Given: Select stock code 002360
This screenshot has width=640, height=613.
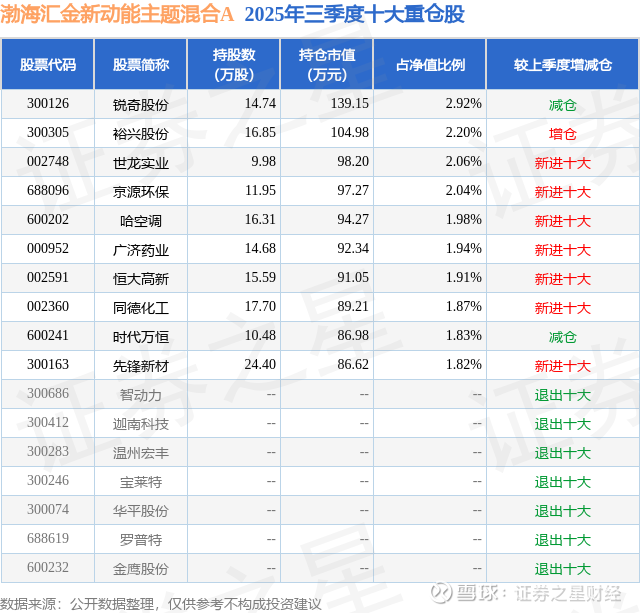Looking at the screenshot, I should (48, 306).
